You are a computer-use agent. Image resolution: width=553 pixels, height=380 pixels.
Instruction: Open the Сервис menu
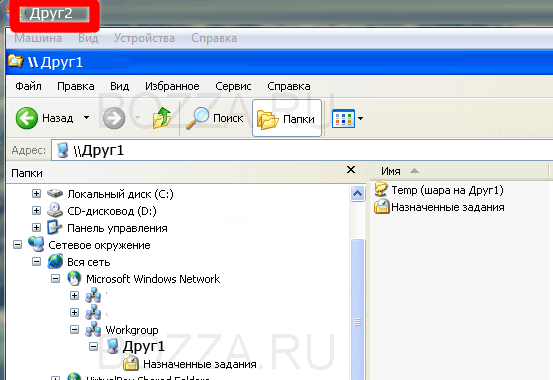[233, 86]
